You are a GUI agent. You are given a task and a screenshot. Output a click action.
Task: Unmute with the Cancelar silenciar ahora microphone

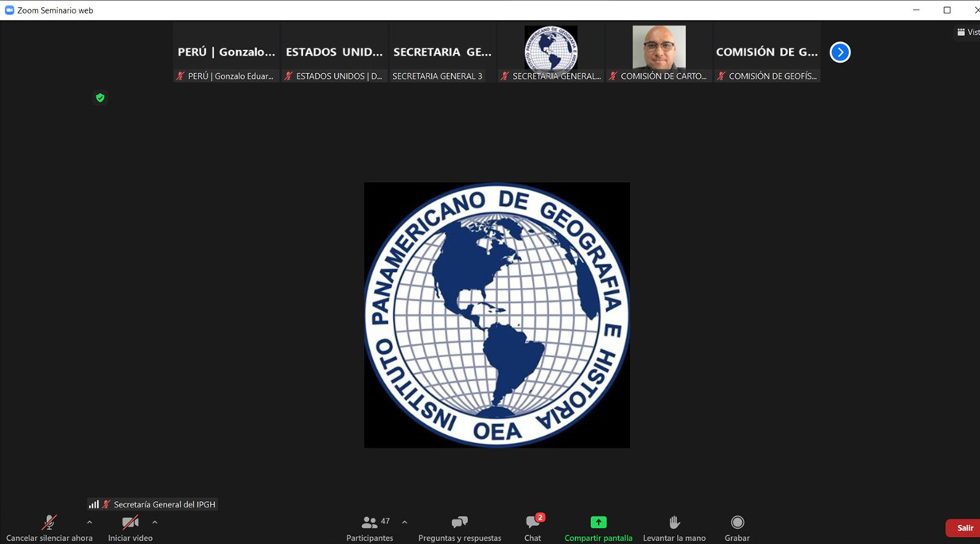[49, 527]
